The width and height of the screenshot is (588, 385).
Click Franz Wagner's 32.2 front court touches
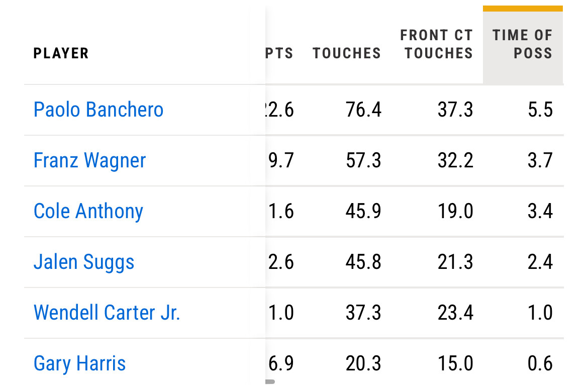[x=455, y=160]
